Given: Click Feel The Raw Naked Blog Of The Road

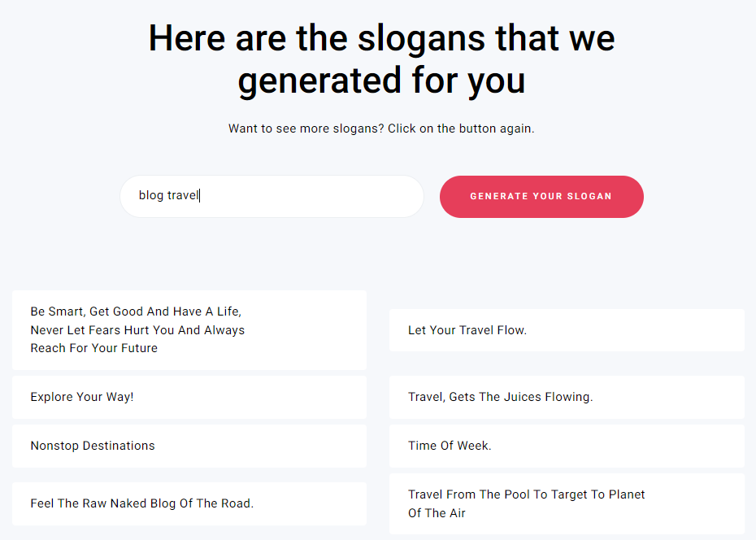Looking at the screenshot, I should [189, 503].
